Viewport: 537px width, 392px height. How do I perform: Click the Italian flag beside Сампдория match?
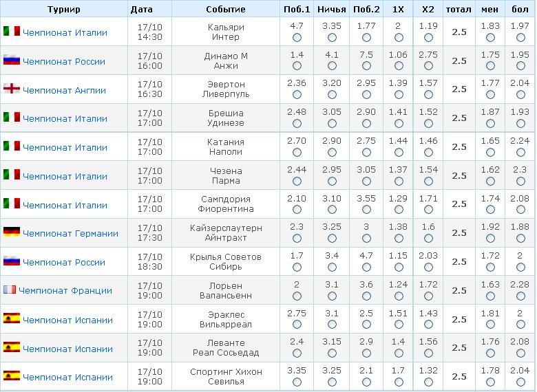click(12, 204)
